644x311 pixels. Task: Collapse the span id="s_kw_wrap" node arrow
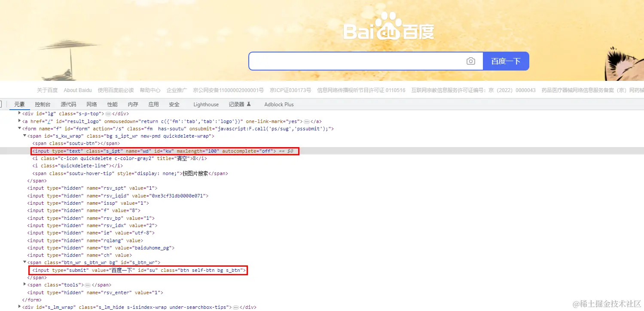(x=24, y=136)
